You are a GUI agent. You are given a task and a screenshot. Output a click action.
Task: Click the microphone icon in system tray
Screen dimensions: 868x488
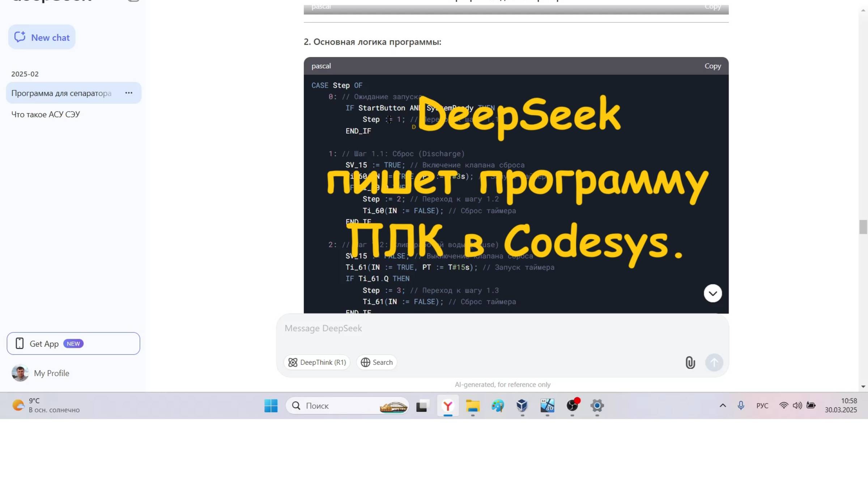pos(741,405)
